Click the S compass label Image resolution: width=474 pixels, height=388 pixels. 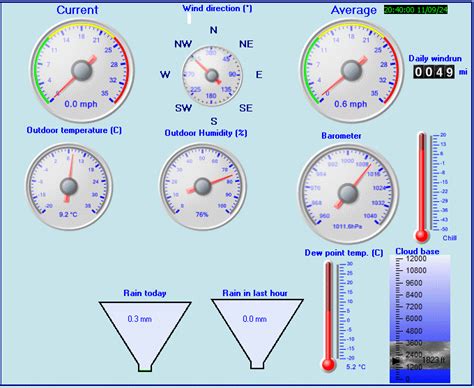(x=214, y=121)
